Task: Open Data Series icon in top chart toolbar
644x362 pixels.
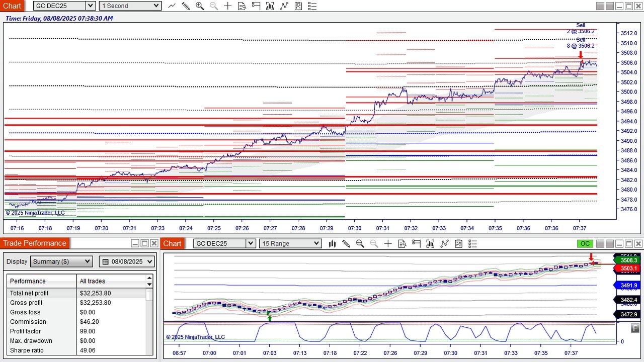Action: (x=270, y=6)
